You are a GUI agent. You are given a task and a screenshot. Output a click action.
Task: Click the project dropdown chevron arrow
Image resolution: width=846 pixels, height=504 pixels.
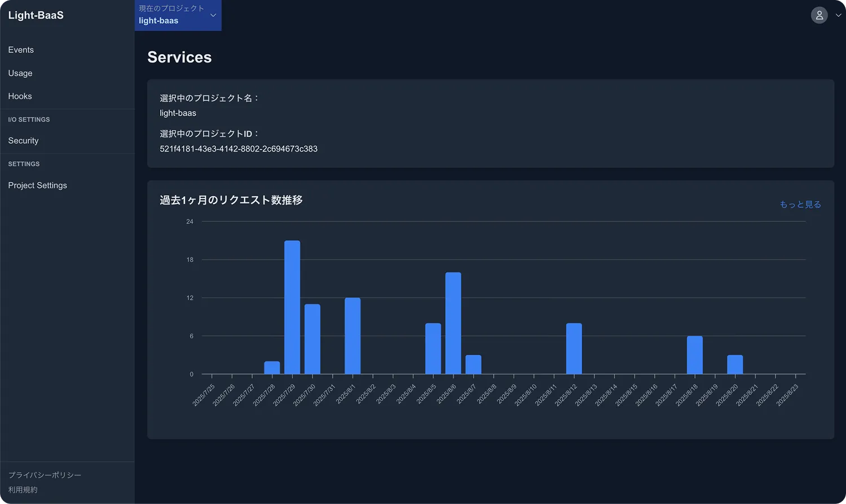(x=213, y=15)
